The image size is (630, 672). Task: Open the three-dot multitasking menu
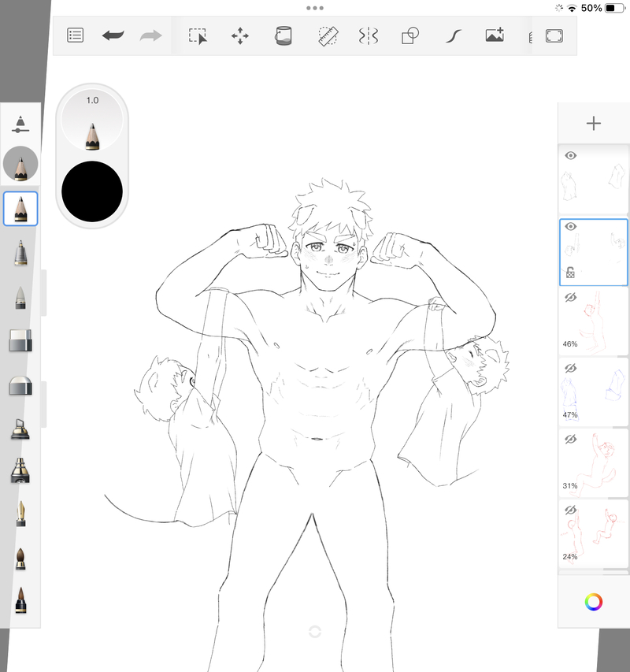pos(315,8)
